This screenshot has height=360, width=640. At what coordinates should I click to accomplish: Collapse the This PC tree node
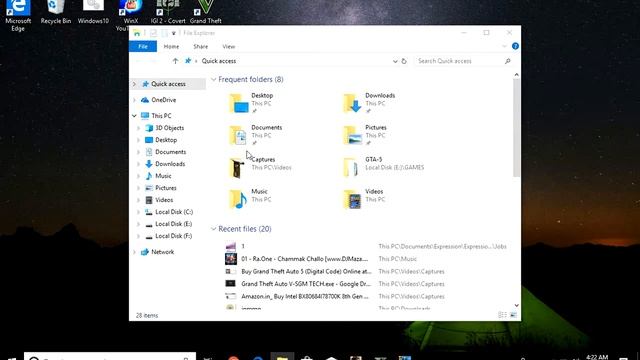tap(134, 116)
